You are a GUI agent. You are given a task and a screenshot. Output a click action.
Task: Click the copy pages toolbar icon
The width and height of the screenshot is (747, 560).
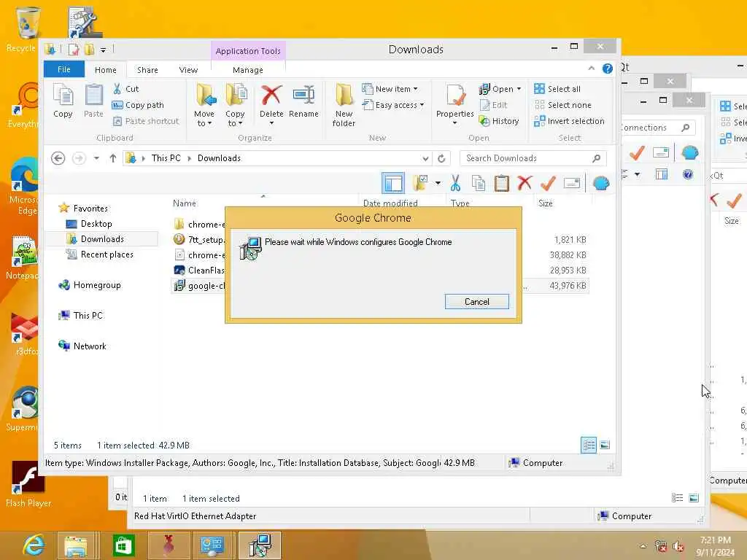tap(479, 183)
